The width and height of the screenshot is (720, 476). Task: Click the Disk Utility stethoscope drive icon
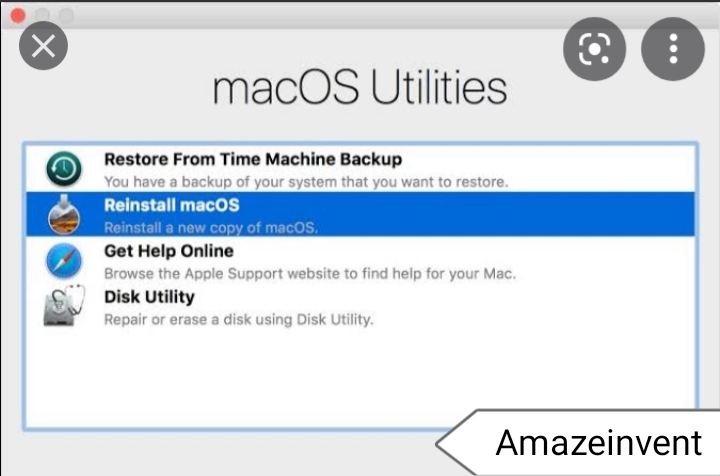64,305
